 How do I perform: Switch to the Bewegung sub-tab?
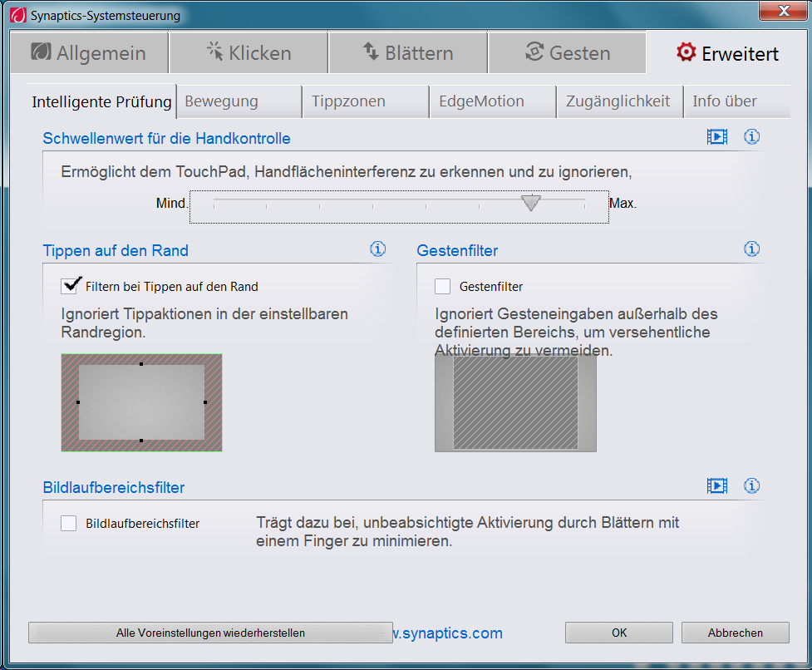pyautogui.click(x=239, y=101)
